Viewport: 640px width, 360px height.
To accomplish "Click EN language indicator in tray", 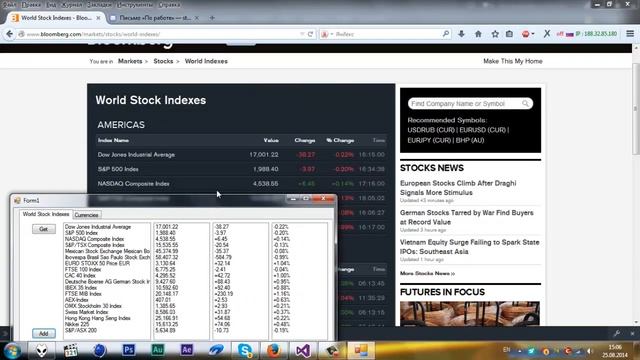I will [507, 350].
